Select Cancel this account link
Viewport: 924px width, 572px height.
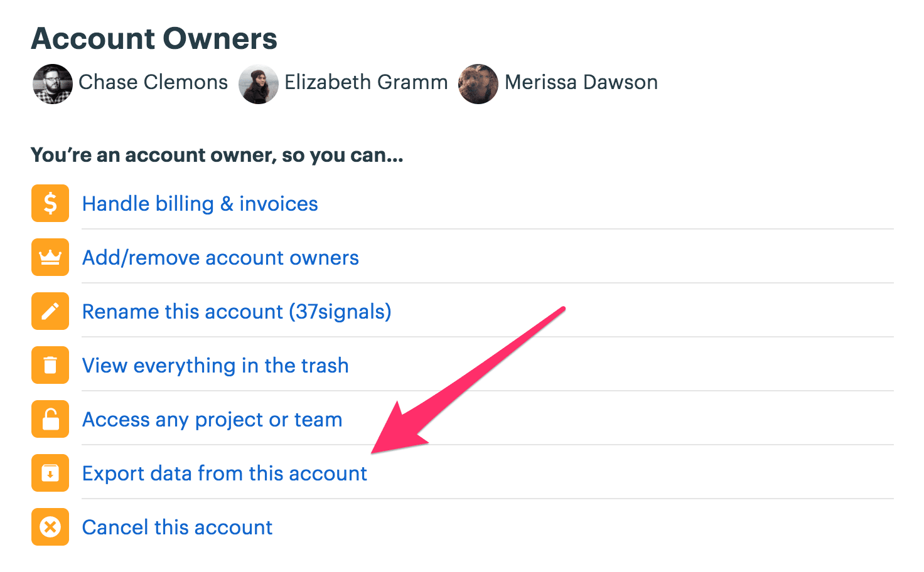[176, 527]
